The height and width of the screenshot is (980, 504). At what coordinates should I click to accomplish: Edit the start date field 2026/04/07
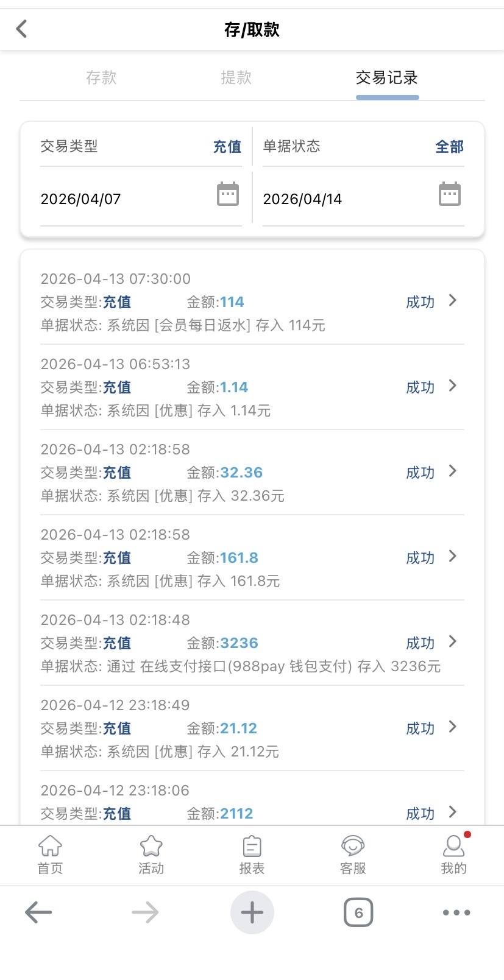click(x=81, y=199)
